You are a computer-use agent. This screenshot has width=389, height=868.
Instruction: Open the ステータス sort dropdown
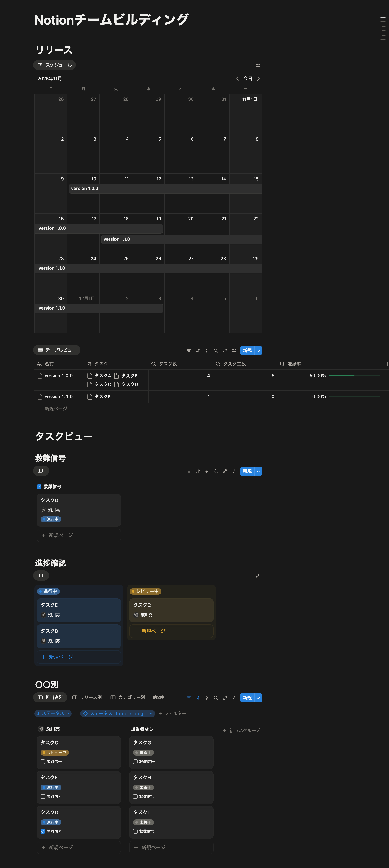[53, 713]
